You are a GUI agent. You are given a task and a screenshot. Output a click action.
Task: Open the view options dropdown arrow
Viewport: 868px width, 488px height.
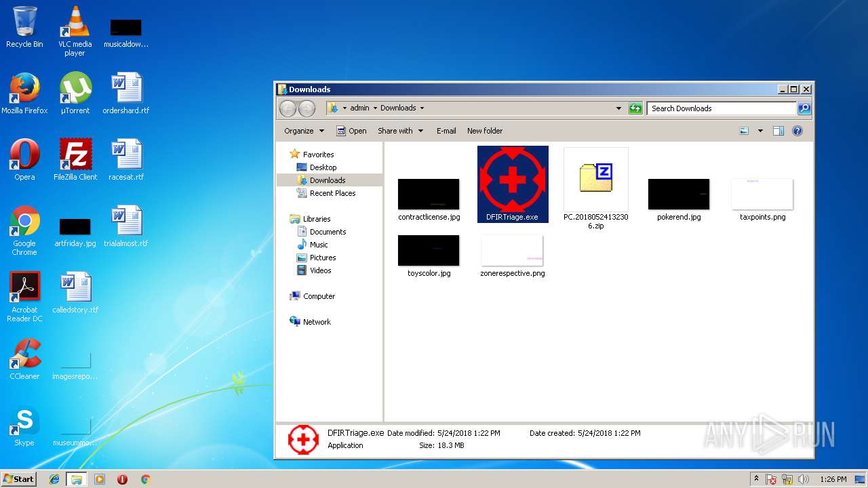pos(760,131)
